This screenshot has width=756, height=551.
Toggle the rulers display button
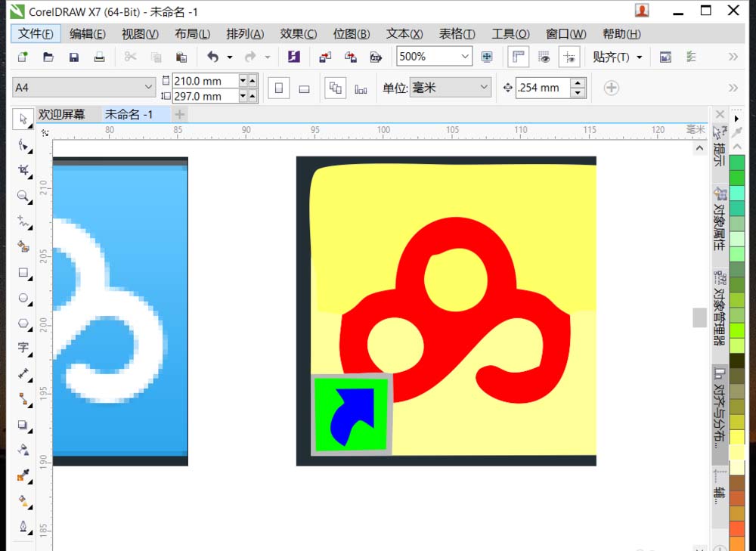519,57
